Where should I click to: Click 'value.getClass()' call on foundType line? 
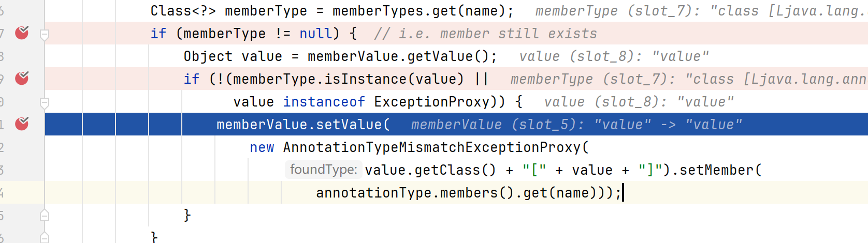pyautogui.click(x=430, y=170)
